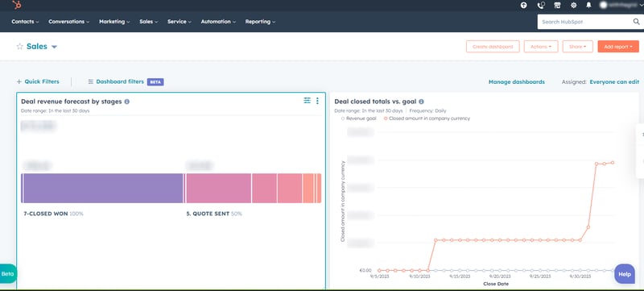Image resolution: width=644 pixels, height=291 pixels.
Task: Open the Conversations menu
Action: [69, 22]
